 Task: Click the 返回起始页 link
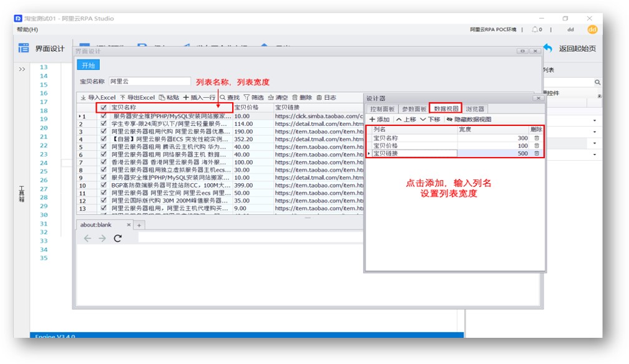click(x=577, y=49)
